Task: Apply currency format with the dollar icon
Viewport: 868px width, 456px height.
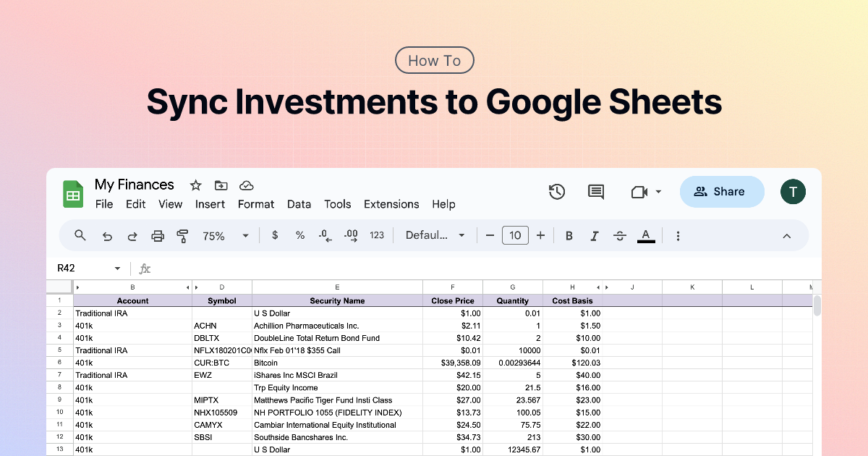Action: point(275,235)
